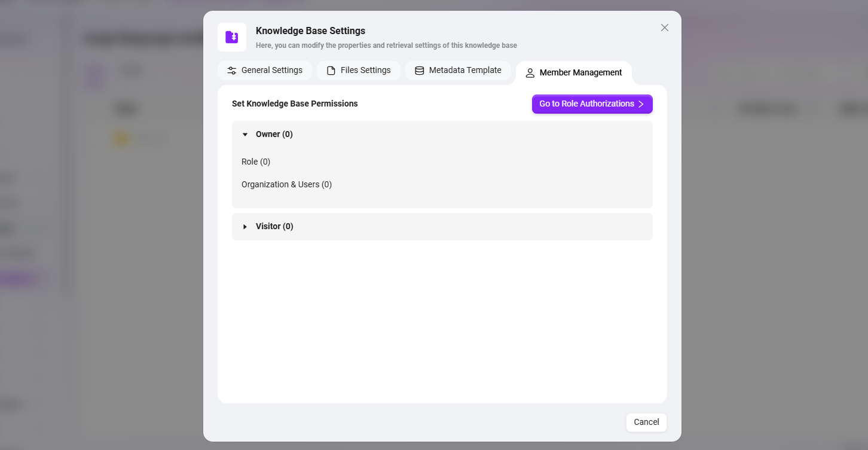
Task: Click the Owner (0) section label
Action: tap(274, 134)
